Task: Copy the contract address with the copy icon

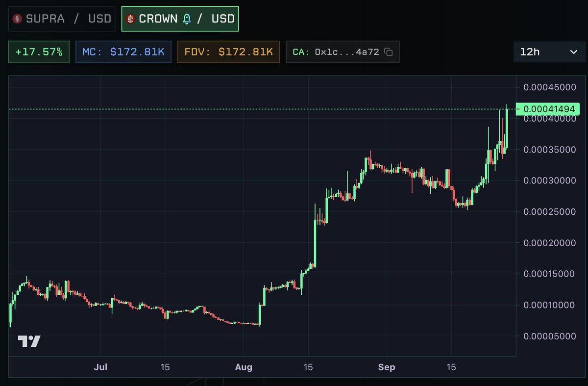Action: click(x=388, y=52)
